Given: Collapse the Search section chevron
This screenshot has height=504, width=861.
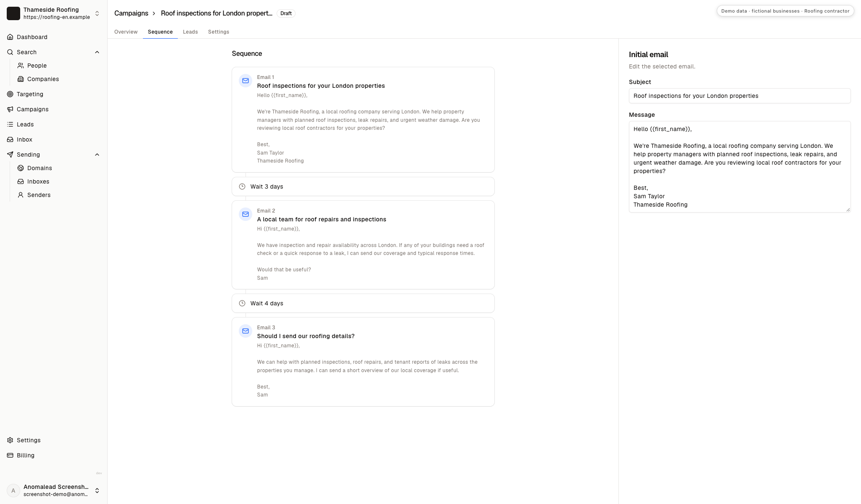Looking at the screenshot, I should click(97, 52).
